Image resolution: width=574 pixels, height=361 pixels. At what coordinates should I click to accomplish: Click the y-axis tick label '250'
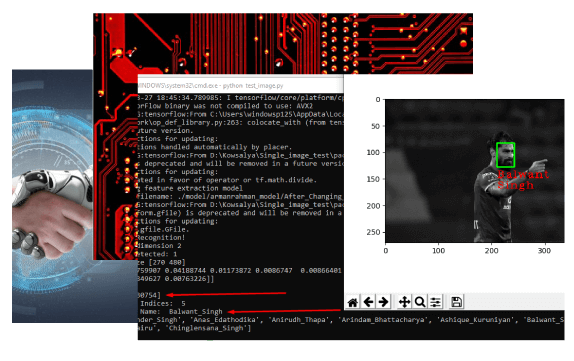373,232
